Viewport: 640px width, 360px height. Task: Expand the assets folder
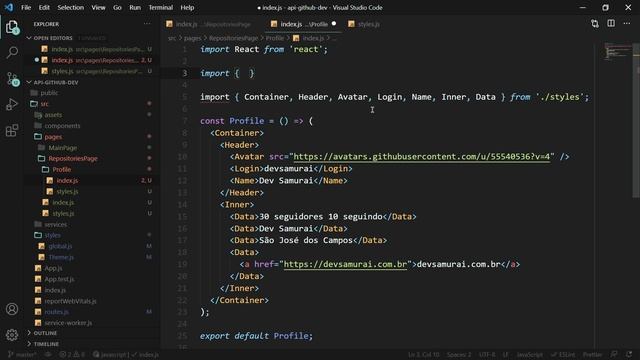(x=53, y=115)
